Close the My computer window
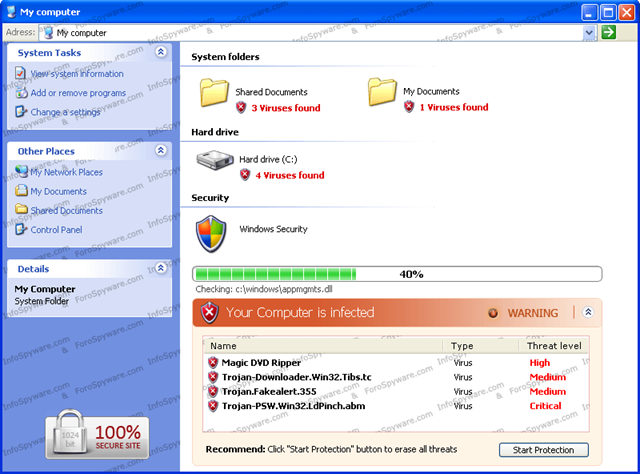This screenshot has width=640, height=474. pyautogui.click(x=627, y=12)
